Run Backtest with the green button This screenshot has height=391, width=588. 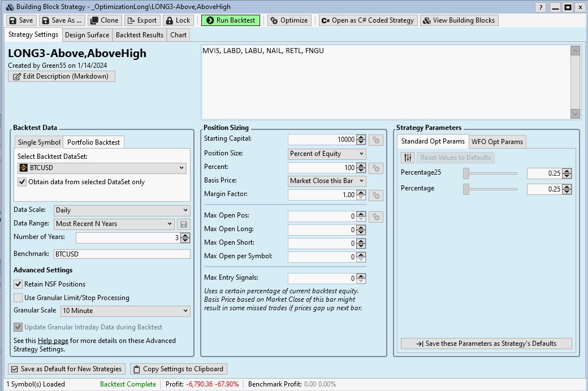pyautogui.click(x=231, y=20)
